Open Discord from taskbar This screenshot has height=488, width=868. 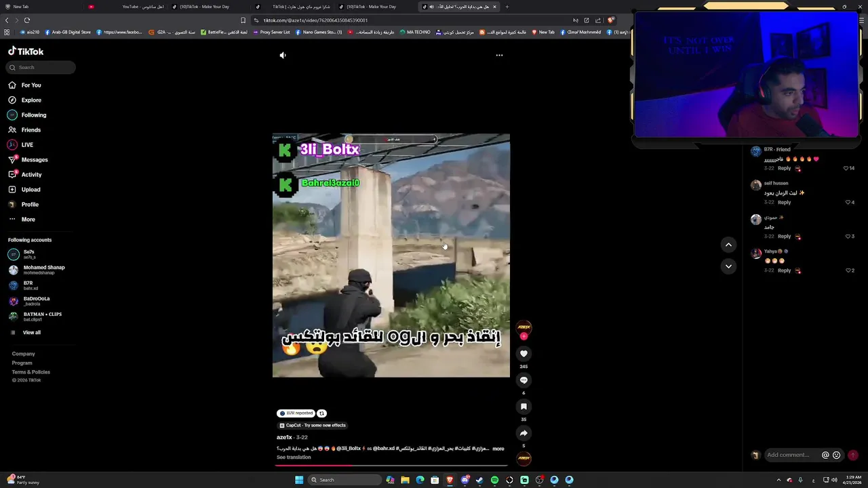(x=465, y=480)
